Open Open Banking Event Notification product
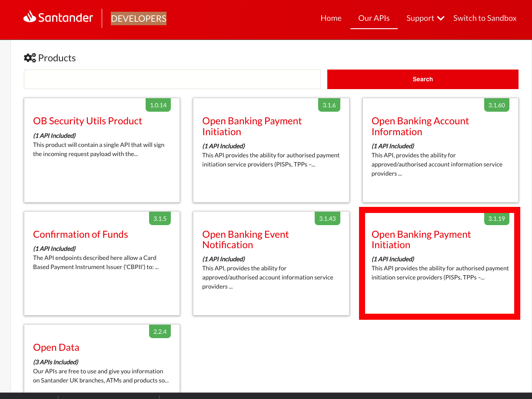Screen dimensions: 532x399 (x=245, y=239)
